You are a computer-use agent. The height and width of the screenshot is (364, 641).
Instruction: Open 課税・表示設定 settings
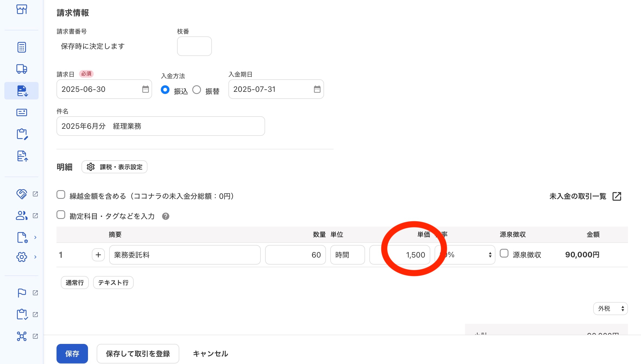114,167
